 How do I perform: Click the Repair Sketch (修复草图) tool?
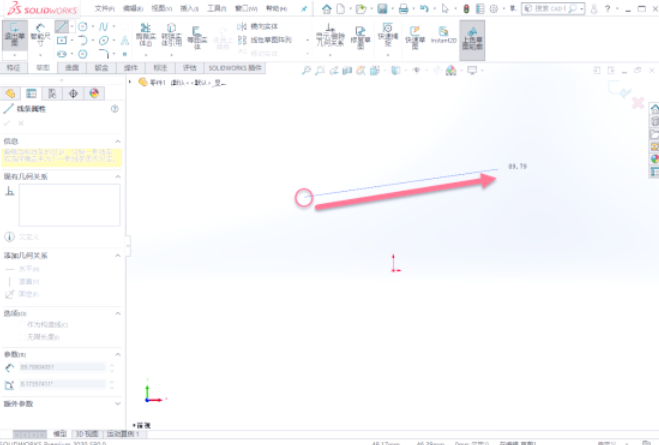point(361,37)
